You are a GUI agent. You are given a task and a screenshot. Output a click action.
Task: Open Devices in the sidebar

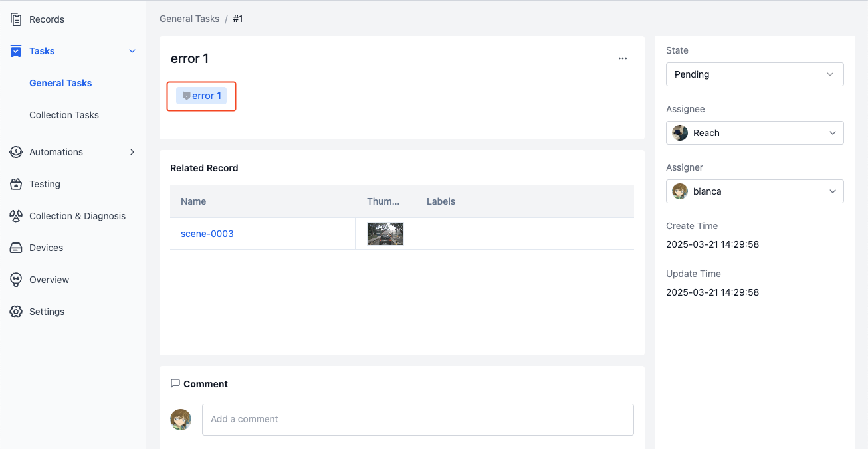click(x=46, y=248)
